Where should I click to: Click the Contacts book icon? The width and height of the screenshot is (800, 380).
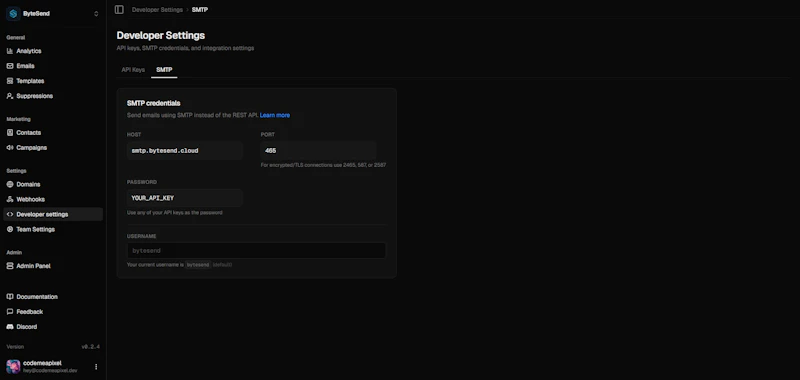click(10, 133)
